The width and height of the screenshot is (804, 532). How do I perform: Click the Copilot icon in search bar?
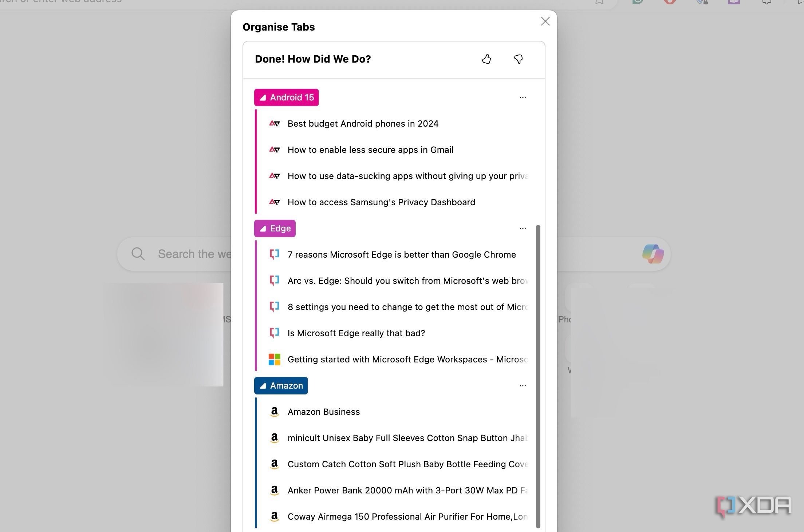coord(653,254)
